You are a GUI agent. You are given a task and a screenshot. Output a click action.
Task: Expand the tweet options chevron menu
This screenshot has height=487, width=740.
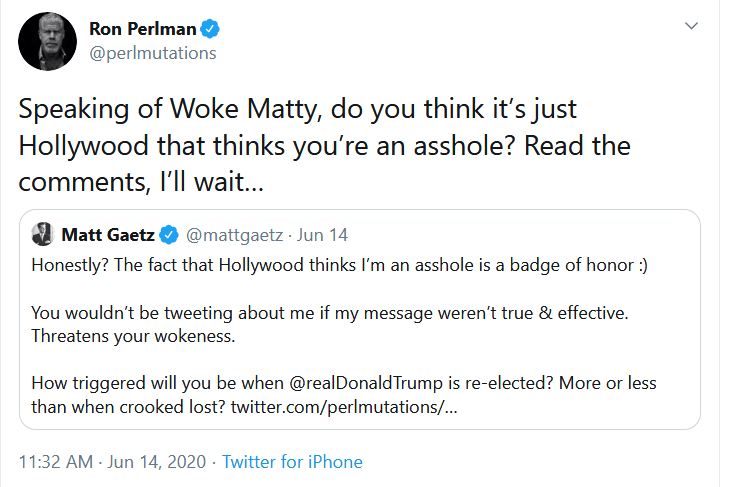tap(691, 25)
